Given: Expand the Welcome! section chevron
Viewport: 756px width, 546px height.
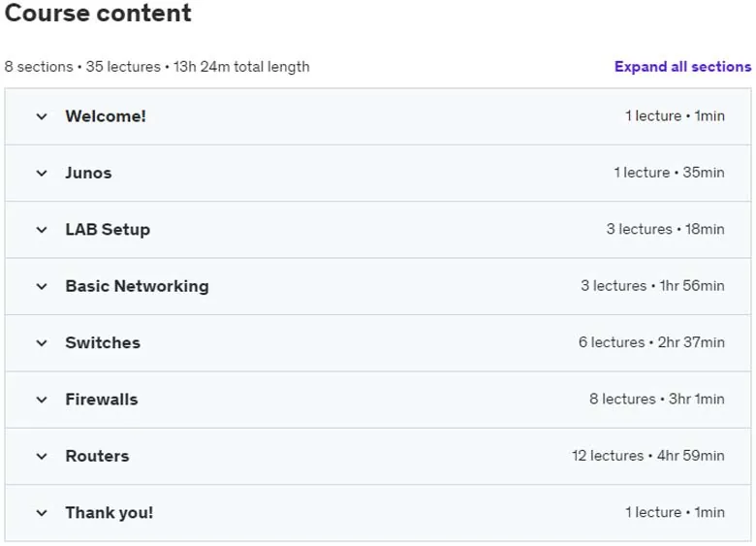Looking at the screenshot, I should (x=42, y=116).
